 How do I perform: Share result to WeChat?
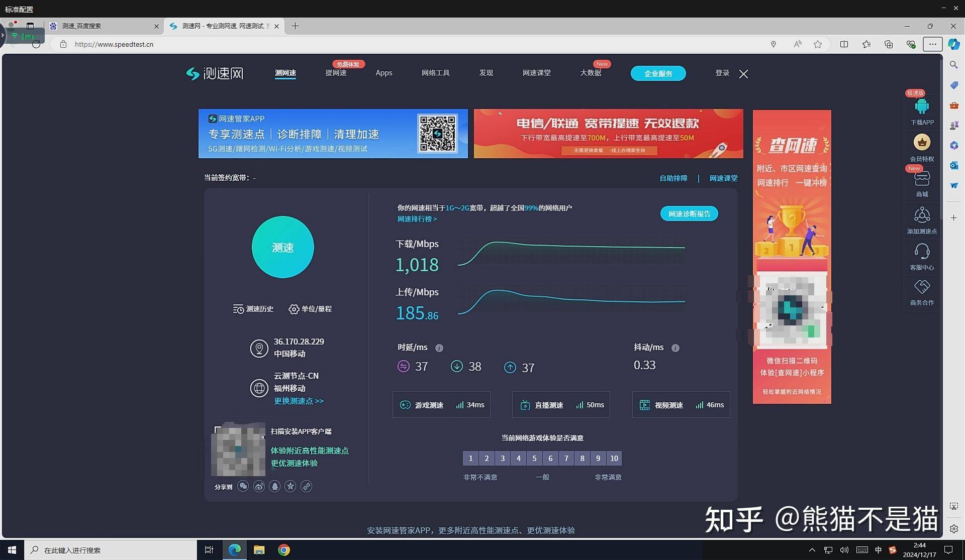(x=243, y=486)
